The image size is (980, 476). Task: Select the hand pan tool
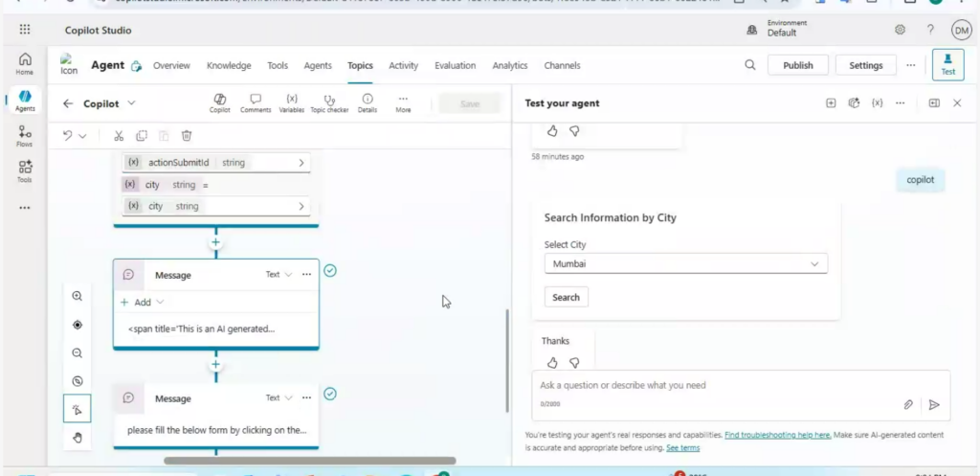pyautogui.click(x=78, y=438)
